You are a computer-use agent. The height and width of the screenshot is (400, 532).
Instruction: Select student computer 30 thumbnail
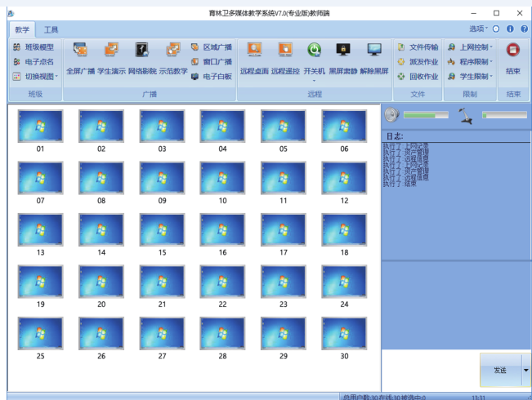click(344, 334)
